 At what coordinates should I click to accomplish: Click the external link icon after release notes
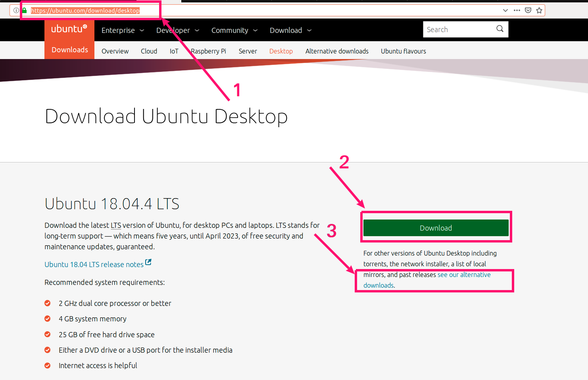tap(148, 262)
